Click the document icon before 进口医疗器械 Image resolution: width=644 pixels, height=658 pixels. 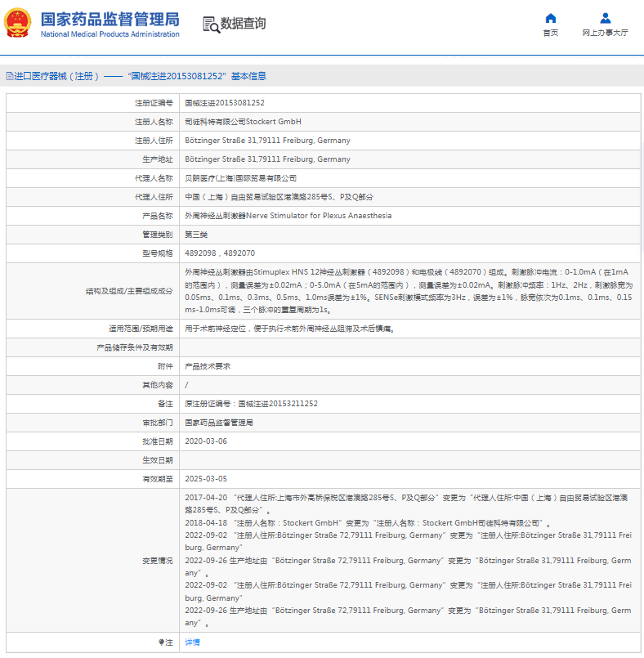(10, 76)
